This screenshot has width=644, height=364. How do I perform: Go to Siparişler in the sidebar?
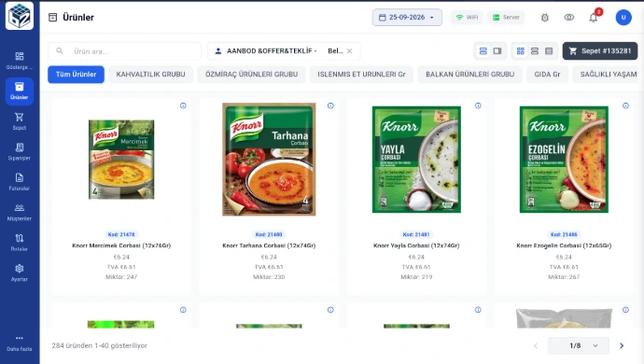coord(20,151)
